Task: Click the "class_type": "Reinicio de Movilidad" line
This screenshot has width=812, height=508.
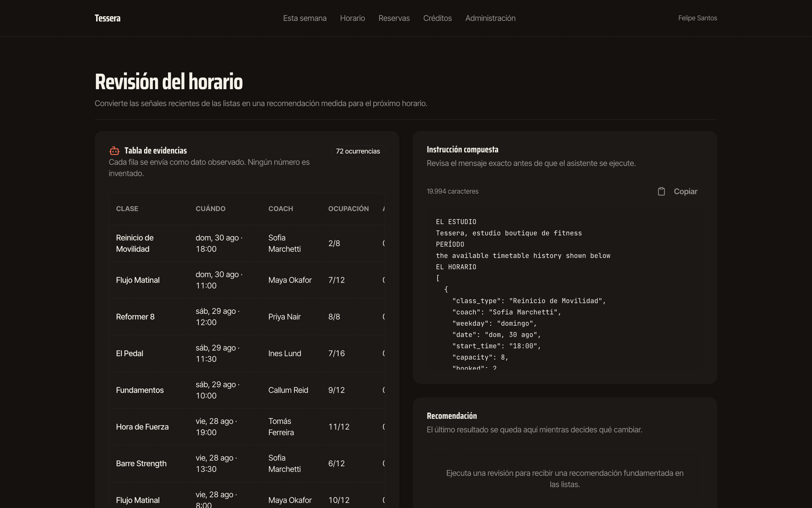Action: point(529,301)
